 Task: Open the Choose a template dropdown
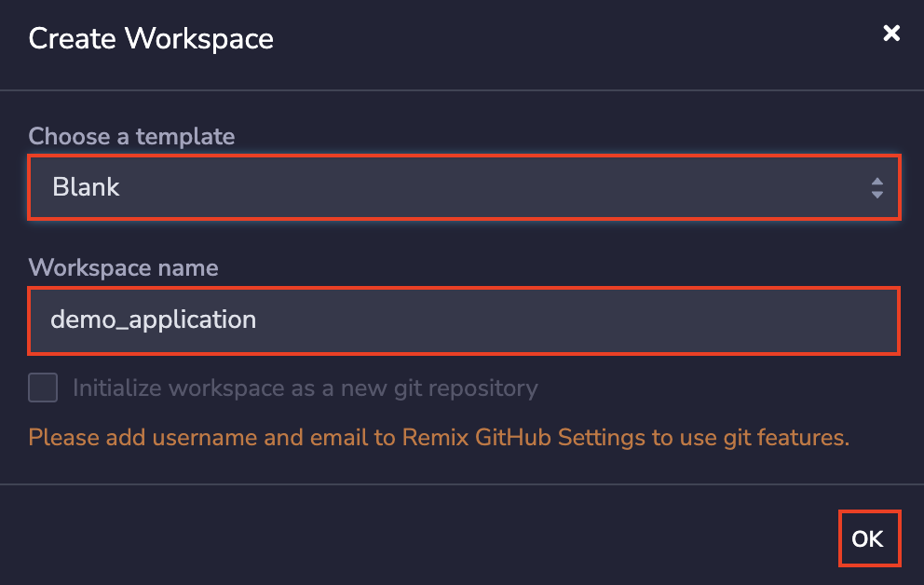tap(464, 187)
